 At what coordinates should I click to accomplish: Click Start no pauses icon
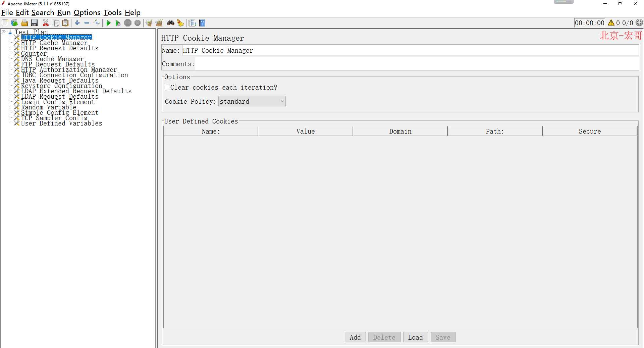[118, 23]
